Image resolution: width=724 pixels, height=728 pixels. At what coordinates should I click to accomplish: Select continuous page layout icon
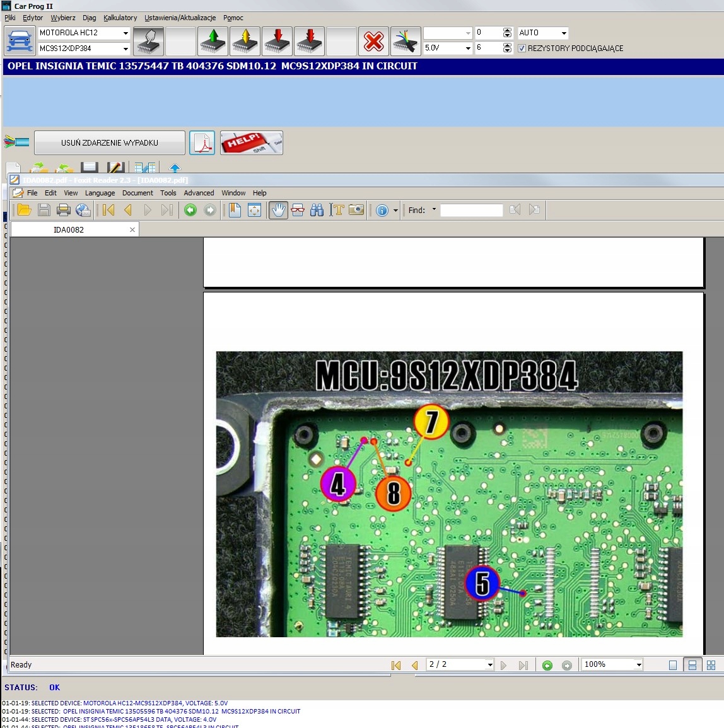[x=692, y=666]
